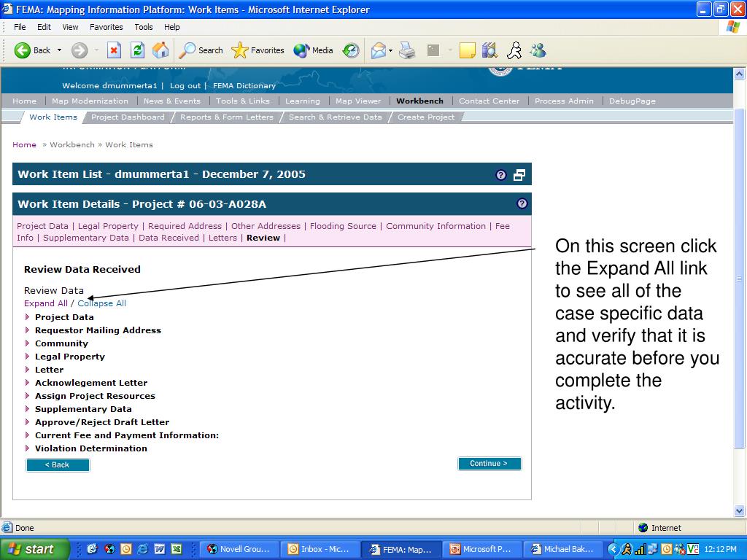Viewport: 747px width, 560px height.
Task: Open the Help menu
Action: [x=172, y=27]
